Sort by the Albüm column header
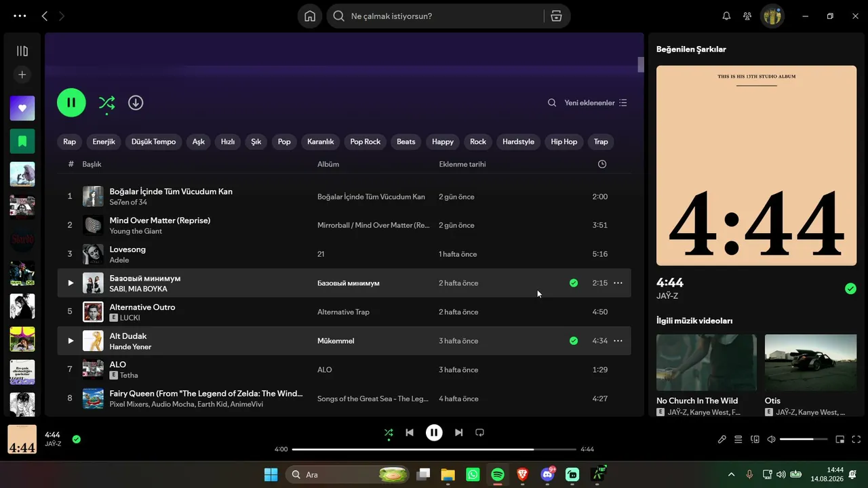The height and width of the screenshot is (488, 868). (328, 164)
